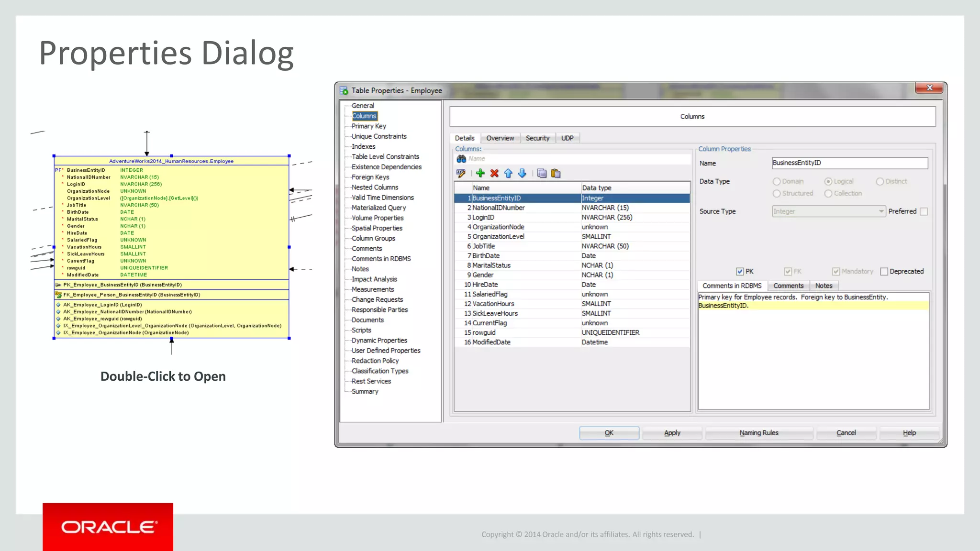Switch to the Details tab
Image resolution: width=980 pixels, height=551 pixels.
(x=465, y=138)
